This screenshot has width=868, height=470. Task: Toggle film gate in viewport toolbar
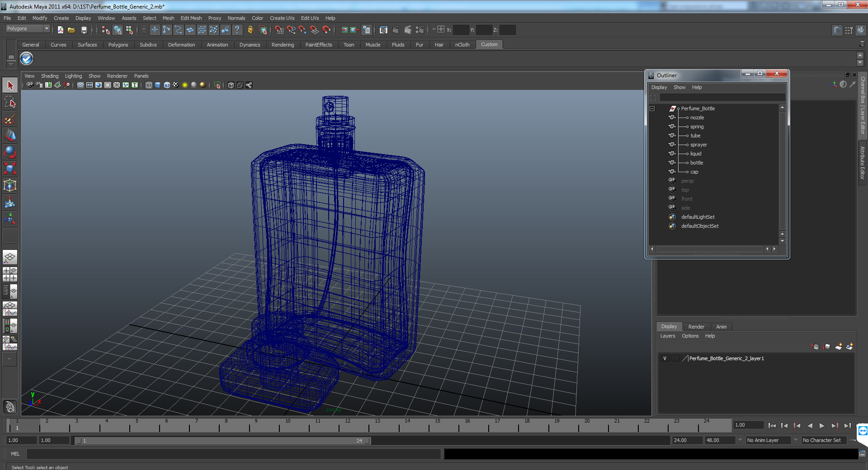click(x=90, y=85)
